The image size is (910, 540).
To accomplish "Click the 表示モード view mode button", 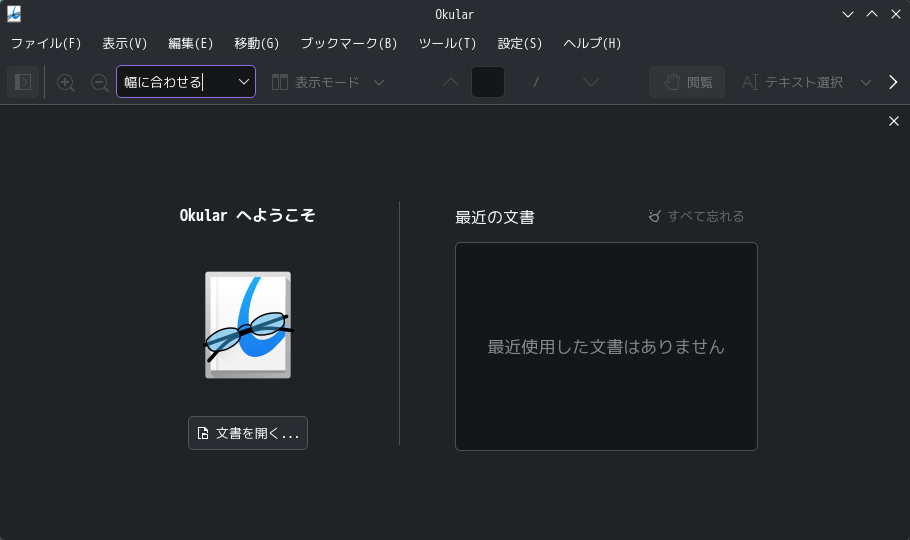I will pyautogui.click(x=316, y=82).
